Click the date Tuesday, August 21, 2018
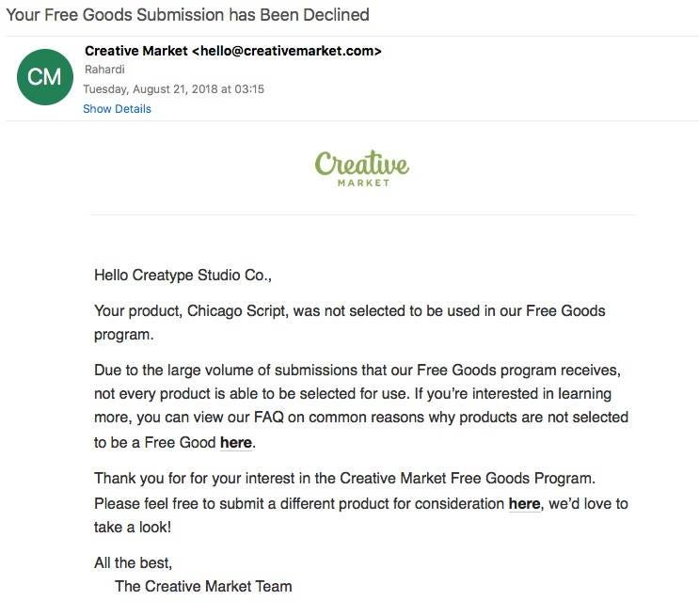Image resolution: width=699 pixels, height=616 pixels. 151,89
